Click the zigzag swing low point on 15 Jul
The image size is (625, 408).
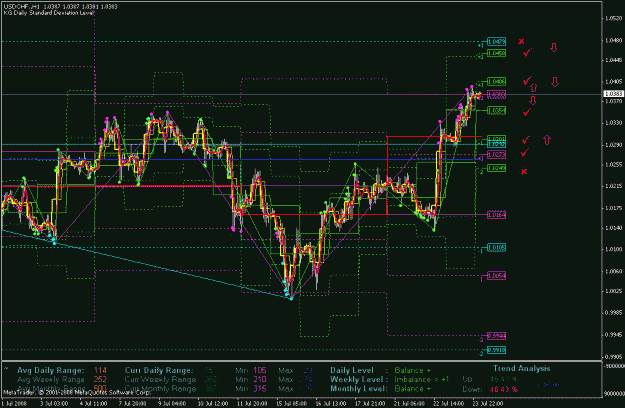(291, 298)
